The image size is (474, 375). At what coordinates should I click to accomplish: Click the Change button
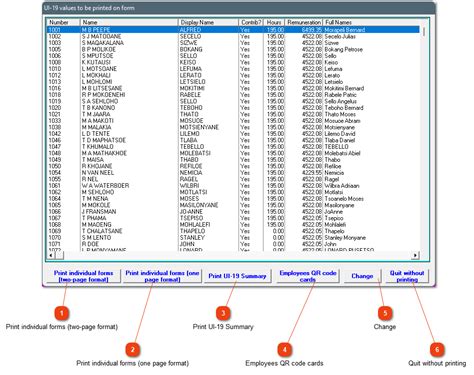tap(362, 276)
